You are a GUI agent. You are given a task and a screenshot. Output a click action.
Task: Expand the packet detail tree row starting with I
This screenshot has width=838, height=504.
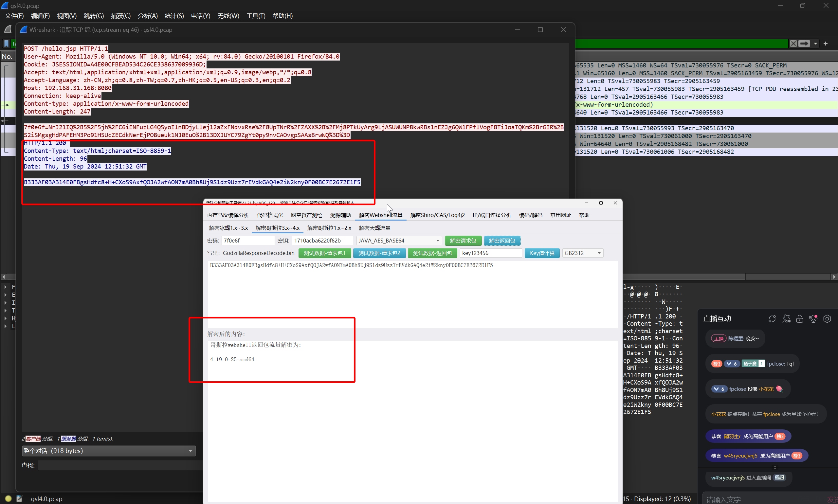pyautogui.click(x=6, y=303)
